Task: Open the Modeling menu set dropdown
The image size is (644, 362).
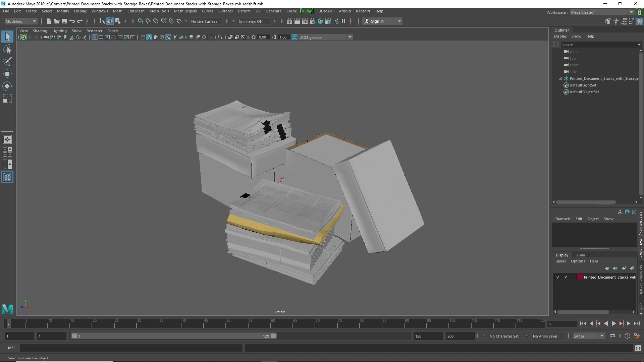Action: pos(20,21)
